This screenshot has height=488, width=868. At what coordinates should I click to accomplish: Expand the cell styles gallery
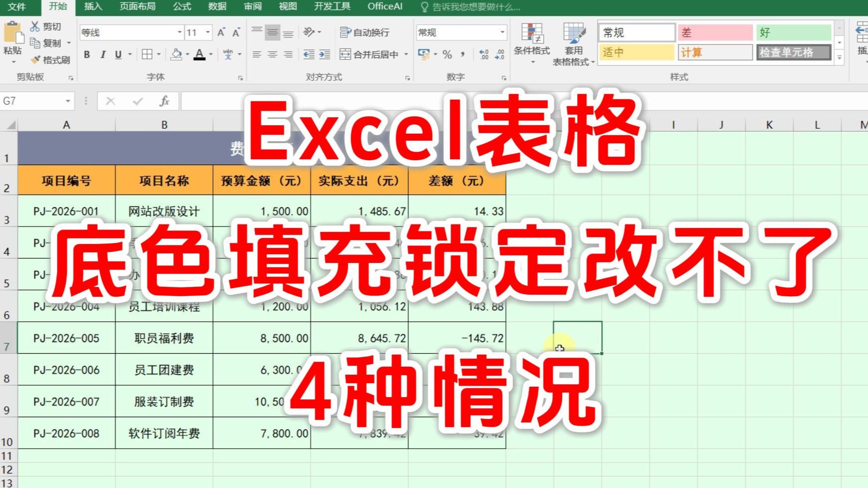(840, 58)
